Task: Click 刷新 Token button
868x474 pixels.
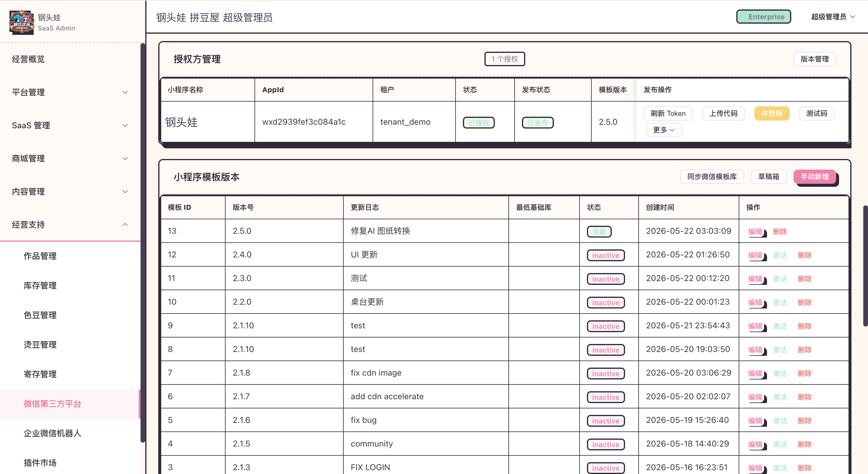Action: [x=668, y=113]
